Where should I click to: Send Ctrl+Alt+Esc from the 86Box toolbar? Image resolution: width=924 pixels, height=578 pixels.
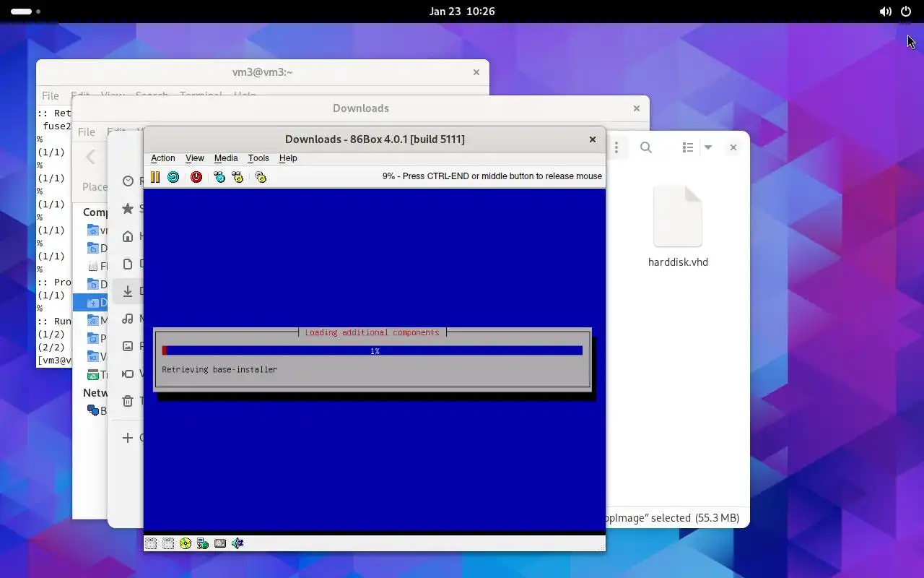pyautogui.click(x=237, y=177)
